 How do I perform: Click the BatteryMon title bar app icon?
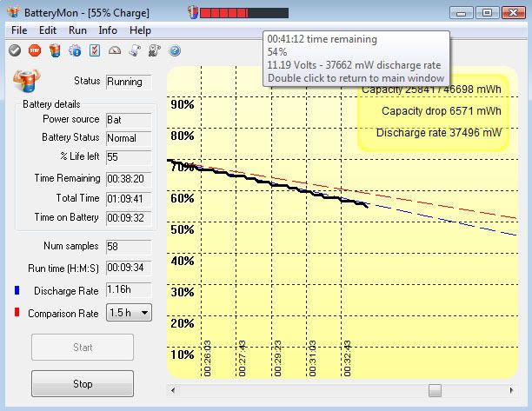(14, 12)
